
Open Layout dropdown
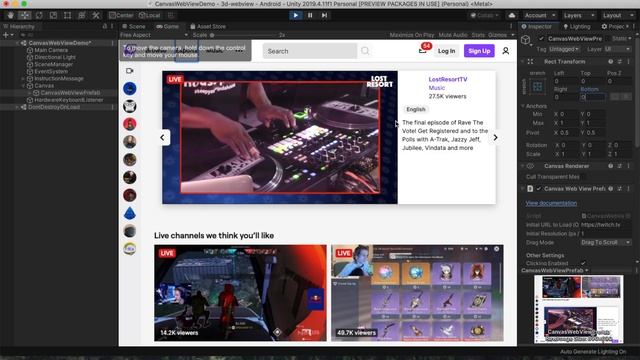[x=617, y=15]
